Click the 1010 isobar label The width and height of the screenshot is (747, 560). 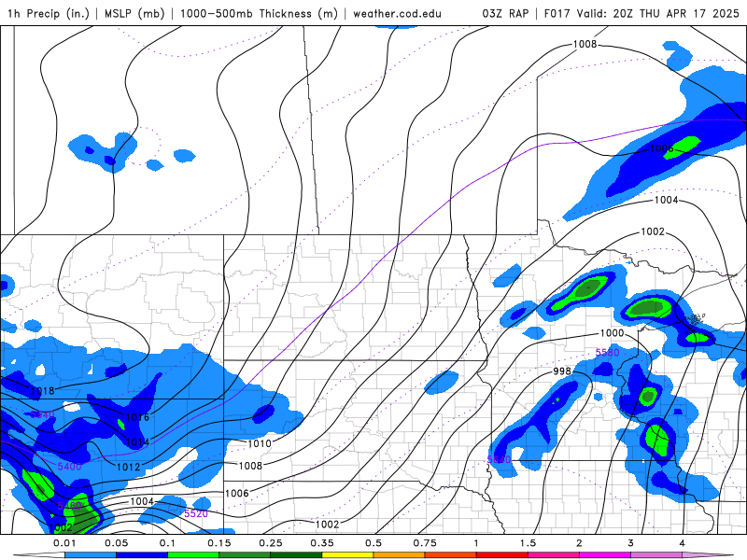click(260, 444)
